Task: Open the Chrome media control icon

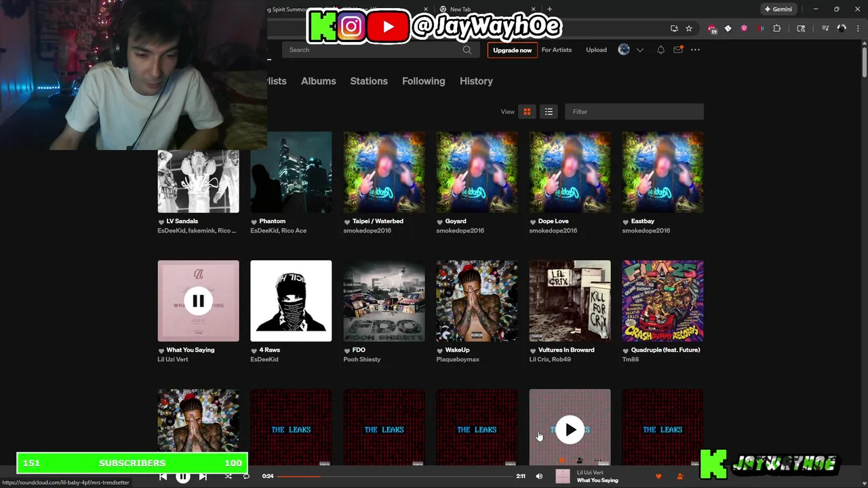Action: [825, 28]
